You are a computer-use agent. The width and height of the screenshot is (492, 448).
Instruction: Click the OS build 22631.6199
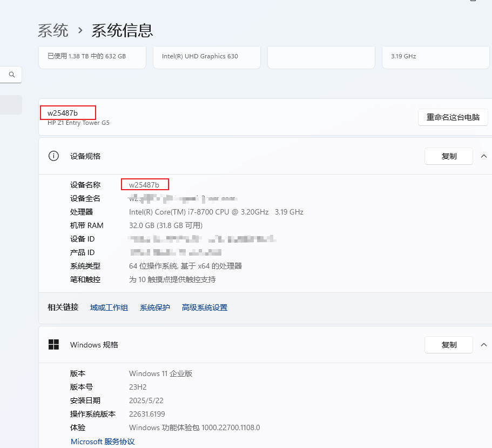point(147,414)
